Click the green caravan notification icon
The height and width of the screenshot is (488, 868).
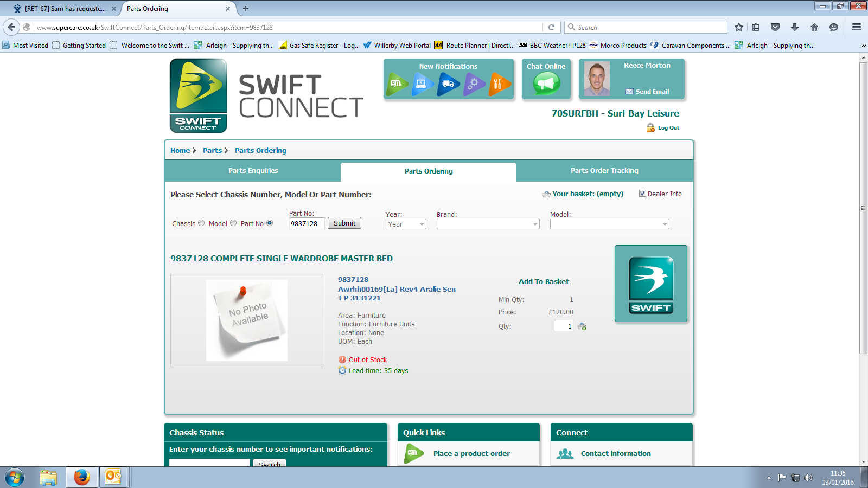pos(397,84)
